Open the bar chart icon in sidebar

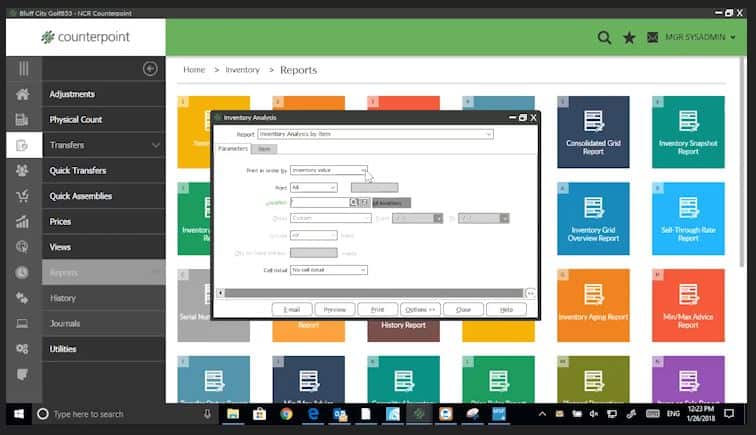pyautogui.click(x=22, y=221)
